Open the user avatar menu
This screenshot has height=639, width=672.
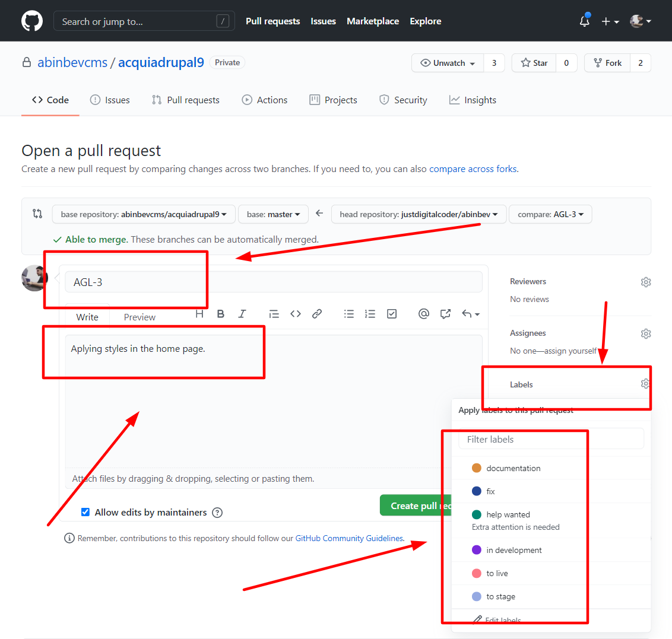[641, 21]
